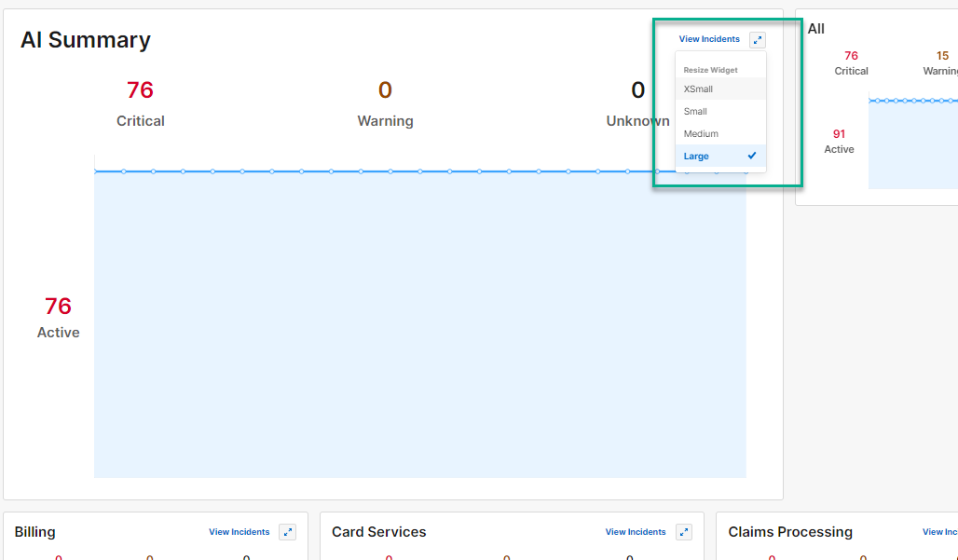958x560 pixels.
Task: Click the resize icon on Claims Processing widget
Action: [954, 532]
